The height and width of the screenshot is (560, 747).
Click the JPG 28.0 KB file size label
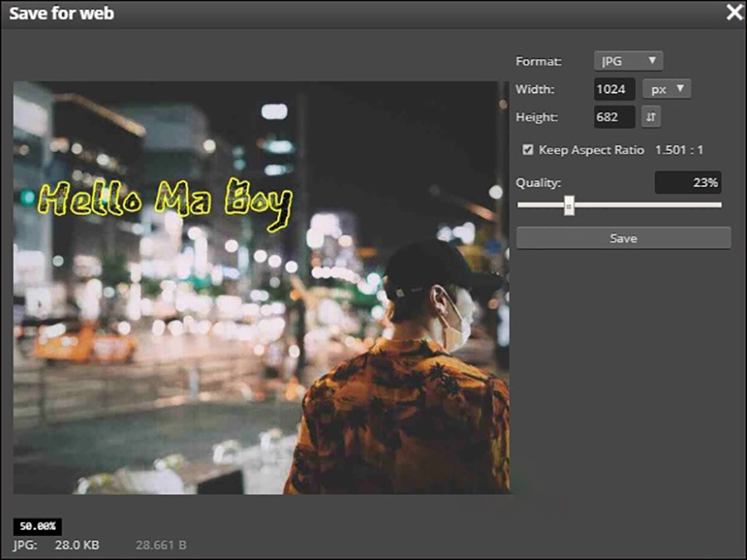(56, 545)
